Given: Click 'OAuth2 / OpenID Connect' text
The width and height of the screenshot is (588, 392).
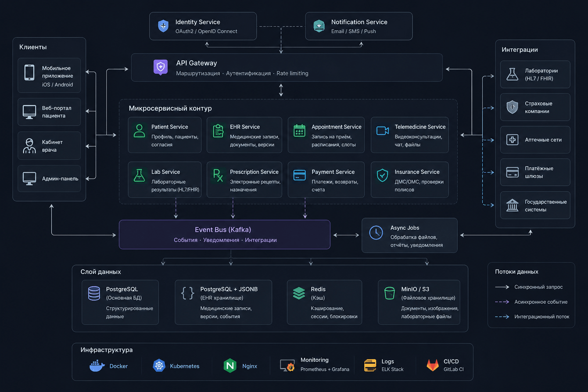Looking at the screenshot, I should click(206, 31).
